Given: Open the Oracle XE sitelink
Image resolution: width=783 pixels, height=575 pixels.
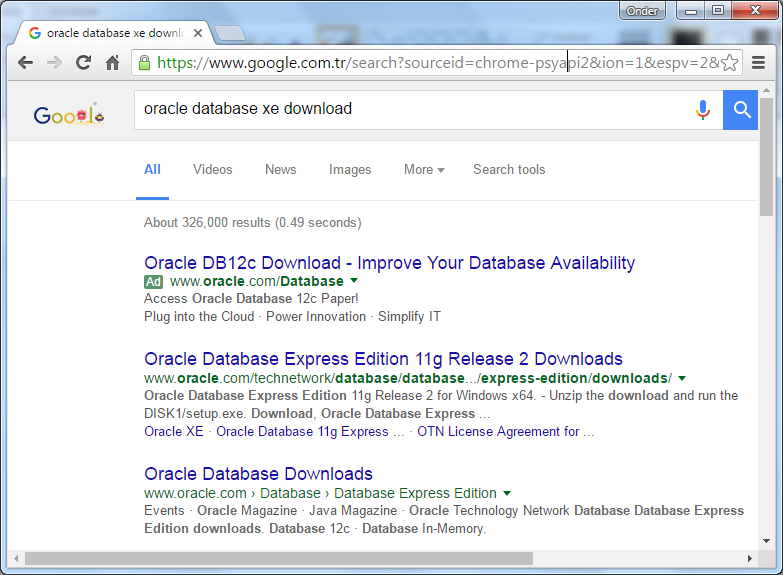Looking at the screenshot, I should click(x=174, y=432).
